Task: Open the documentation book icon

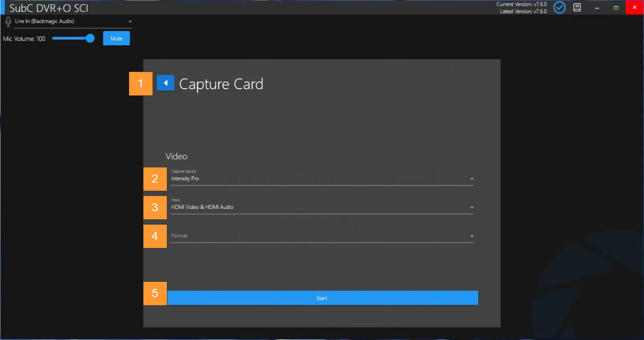Action: click(x=577, y=8)
